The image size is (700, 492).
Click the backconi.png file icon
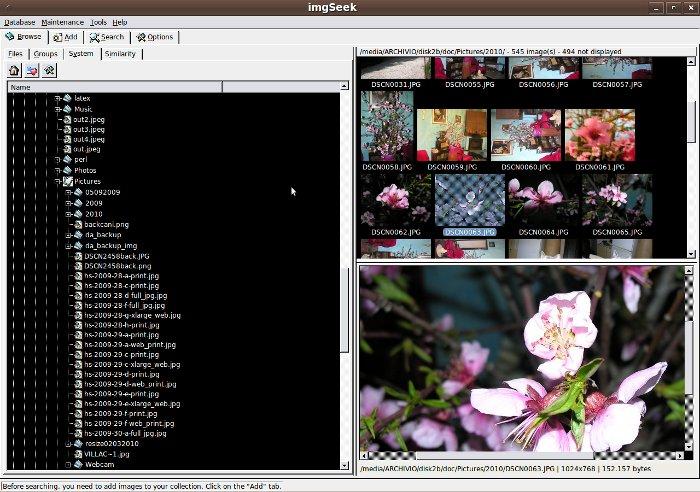[78, 225]
